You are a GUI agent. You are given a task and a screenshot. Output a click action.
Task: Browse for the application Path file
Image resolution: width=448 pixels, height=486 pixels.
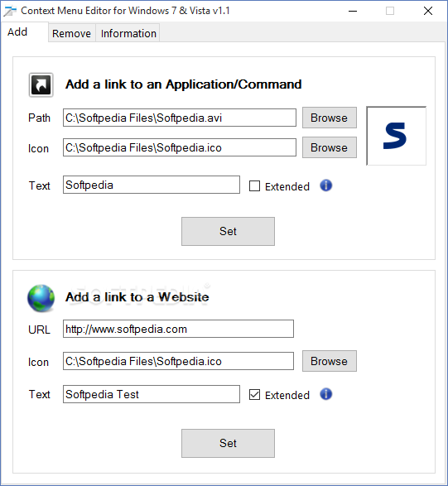(x=330, y=118)
